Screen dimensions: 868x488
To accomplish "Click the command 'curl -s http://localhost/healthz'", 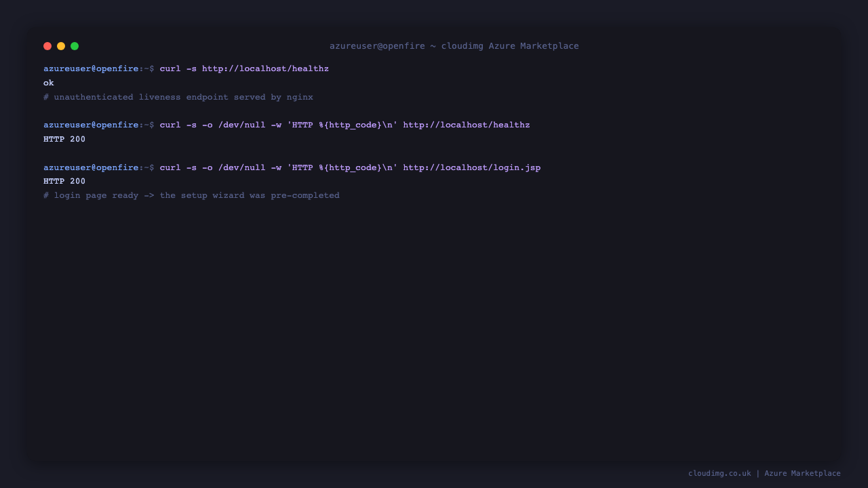I will point(244,69).
